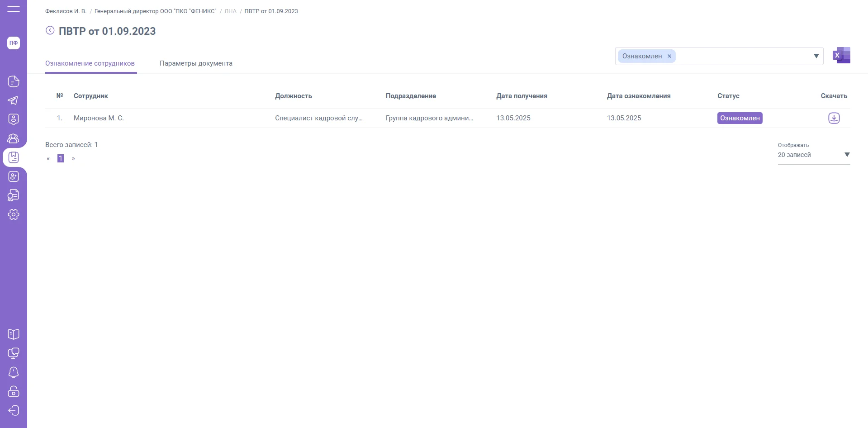Open settings gear in the sidebar

14,214
